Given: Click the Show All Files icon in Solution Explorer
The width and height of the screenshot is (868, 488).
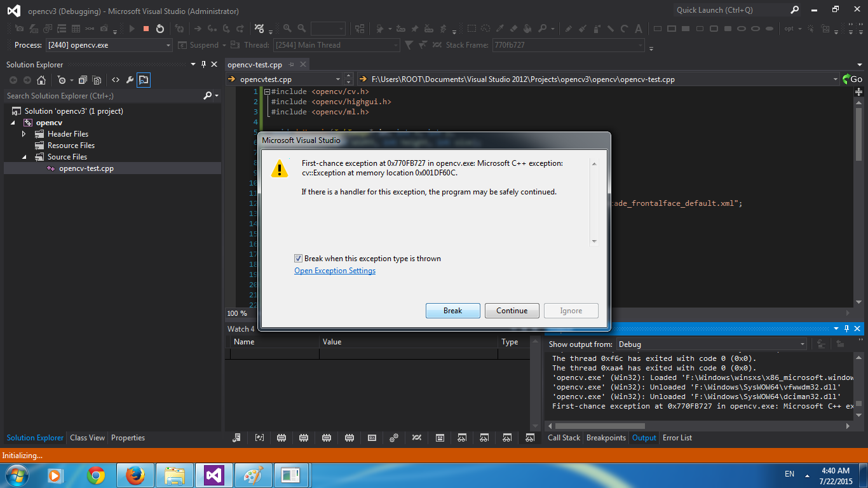Looking at the screenshot, I should tap(97, 80).
